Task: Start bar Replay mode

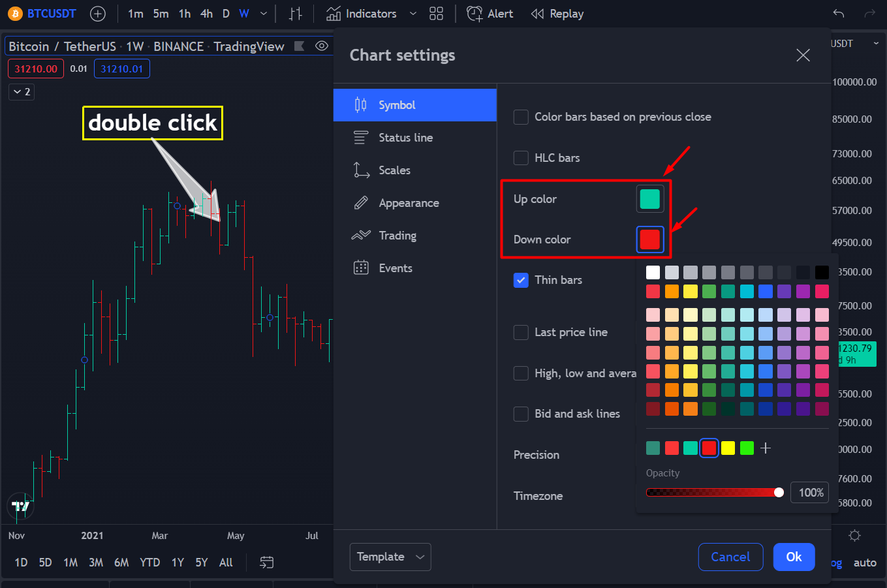Action: coord(557,14)
